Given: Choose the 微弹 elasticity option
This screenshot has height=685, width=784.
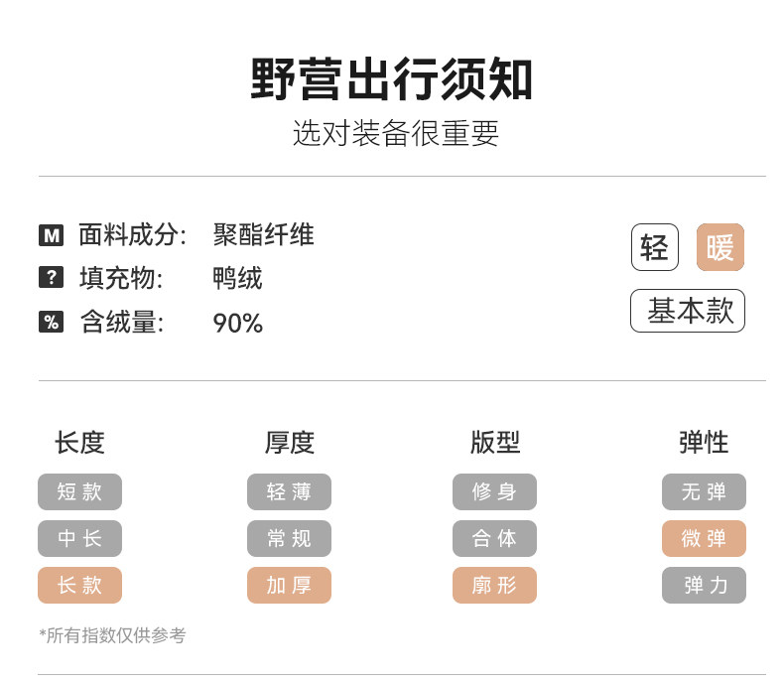Looking at the screenshot, I should point(704,538).
